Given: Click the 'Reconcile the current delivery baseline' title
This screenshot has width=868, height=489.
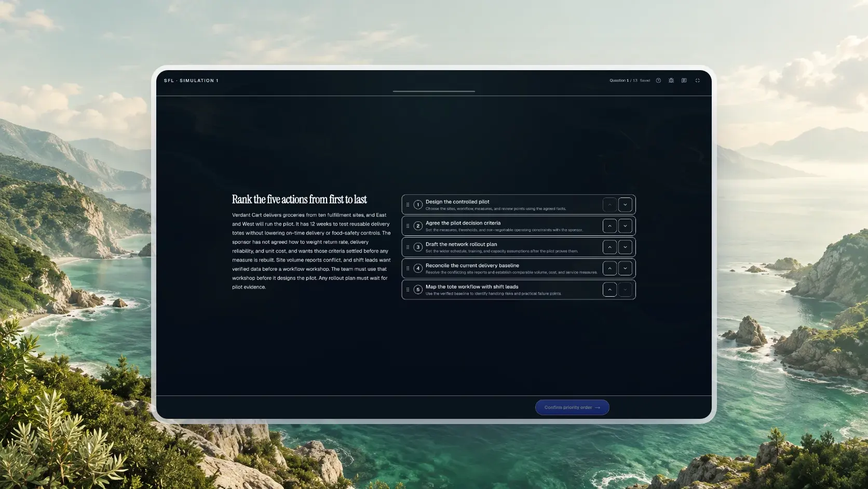Looking at the screenshot, I should click(x=472, y=266).
